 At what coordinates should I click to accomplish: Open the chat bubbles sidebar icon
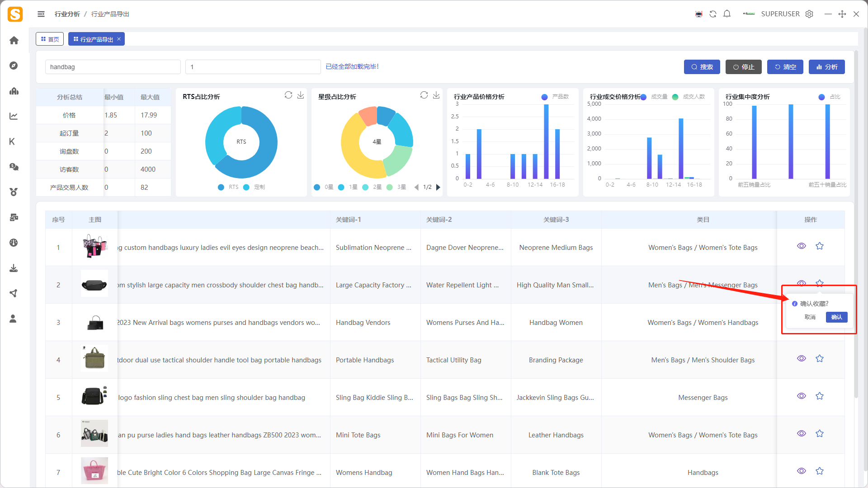pos(14,167)
